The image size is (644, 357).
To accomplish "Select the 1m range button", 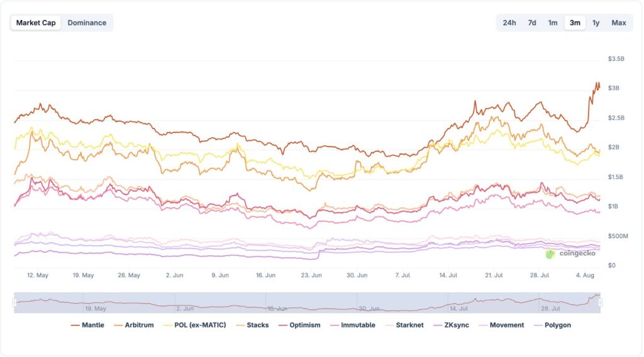I will [x=553, y=23].
